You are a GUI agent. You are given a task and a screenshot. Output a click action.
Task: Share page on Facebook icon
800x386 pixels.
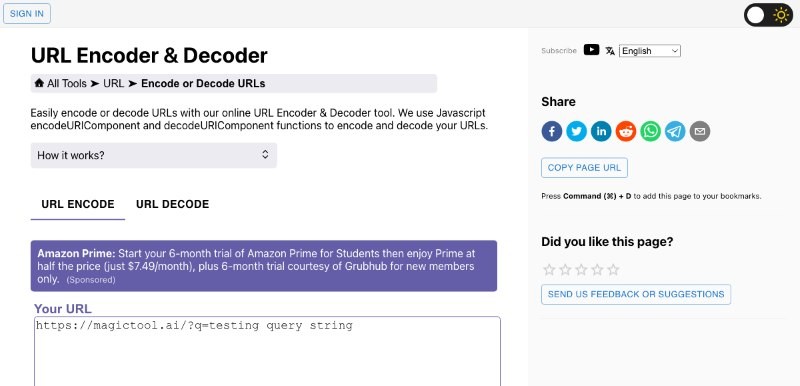click(x=552, y=132)
